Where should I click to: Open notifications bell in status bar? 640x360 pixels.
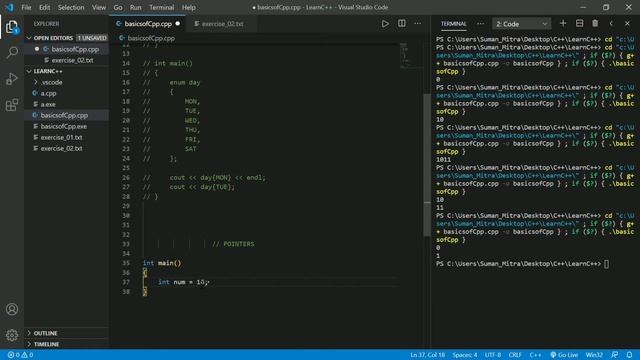click(x=629, y=355)
